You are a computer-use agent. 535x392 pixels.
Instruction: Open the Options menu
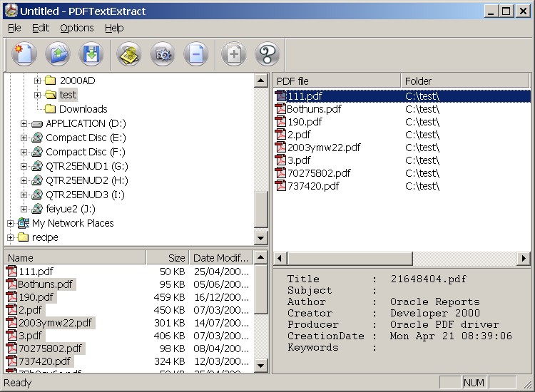pyautogui.click(x=77, y=28)
